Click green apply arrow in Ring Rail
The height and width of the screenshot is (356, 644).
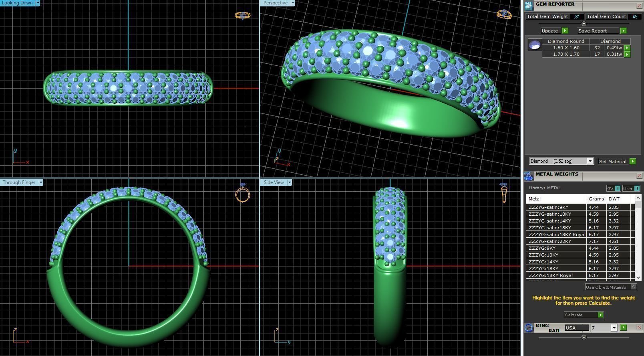point(623,328)
